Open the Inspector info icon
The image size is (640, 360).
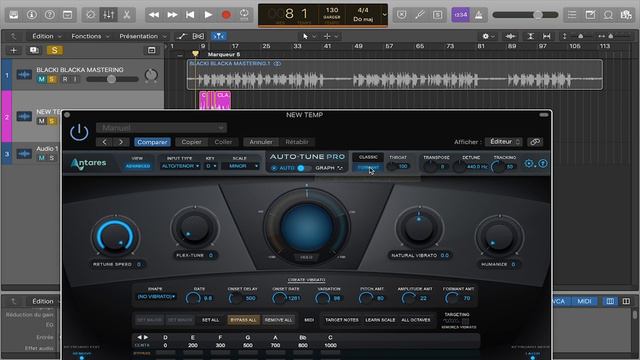[31, 15]
